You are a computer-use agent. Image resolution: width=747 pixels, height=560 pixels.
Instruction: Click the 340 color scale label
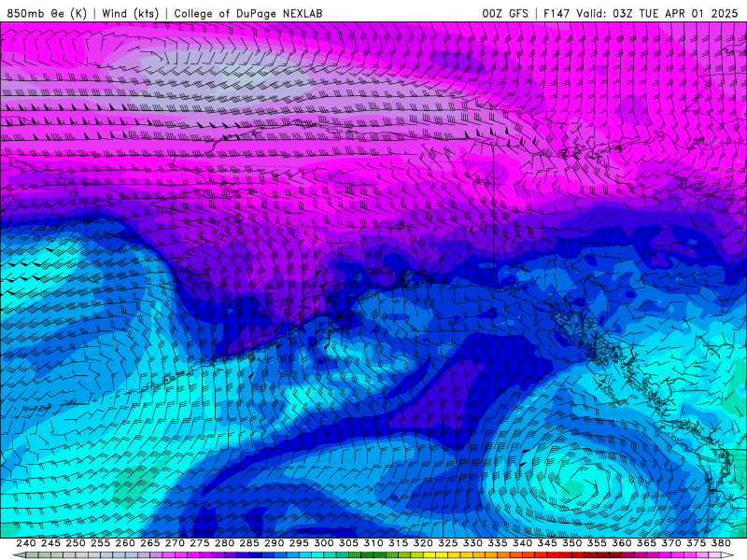coord(522,543)
